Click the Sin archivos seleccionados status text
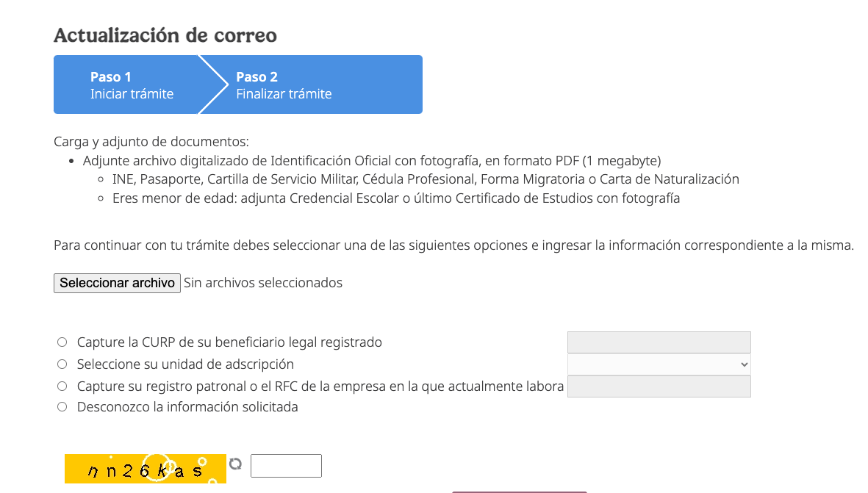The width and height of the screenshot is (868, 493). tap(263, 283)
